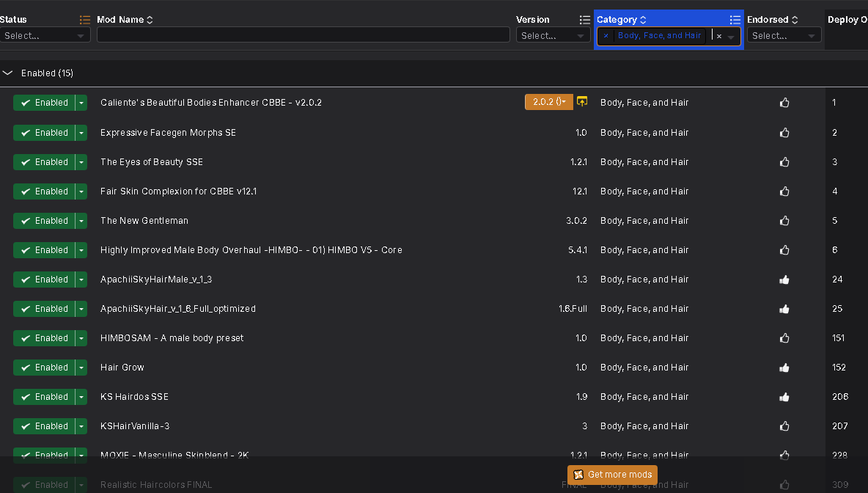
Task: Disable The New Gentleman
Action: [x=44, y=221]
